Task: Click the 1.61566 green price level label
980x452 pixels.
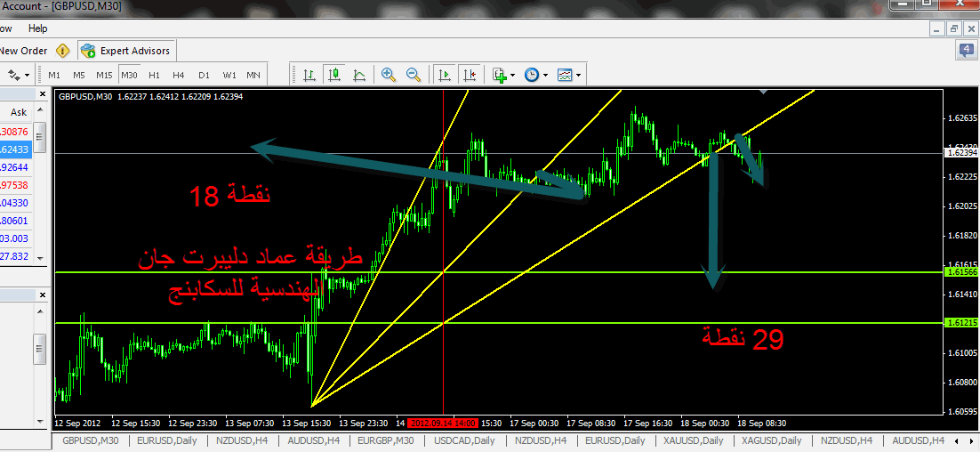Action: coord(960,272)
